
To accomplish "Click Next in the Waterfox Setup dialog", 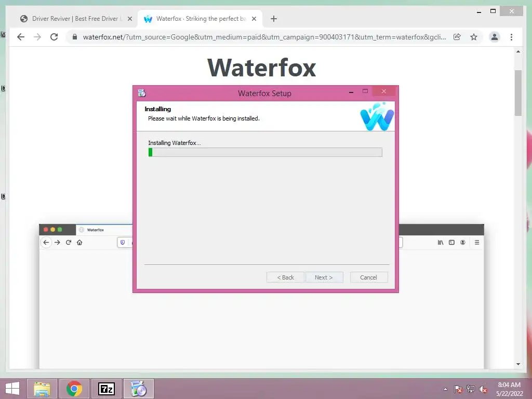I will pyautogui.click(x=324, y=277).
